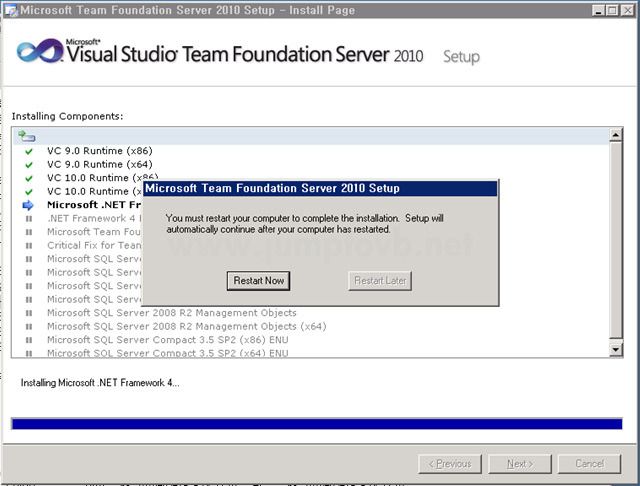Click the green check beside VC 9.0 Runtime (x86)
The height and width of the screenshot is (486, 640).
pos(29,151)
